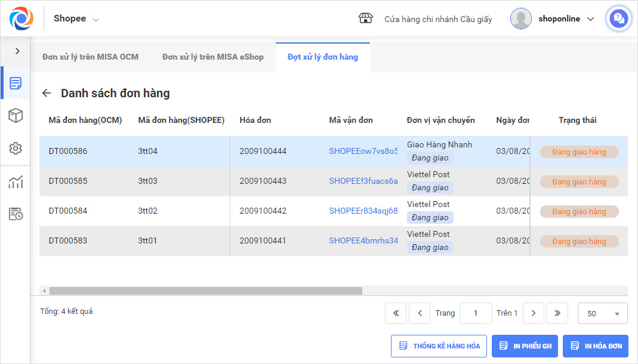Expand the left sidebar with chevron
The width and height of the screenshot is (638, 364).
coord(17,51)
